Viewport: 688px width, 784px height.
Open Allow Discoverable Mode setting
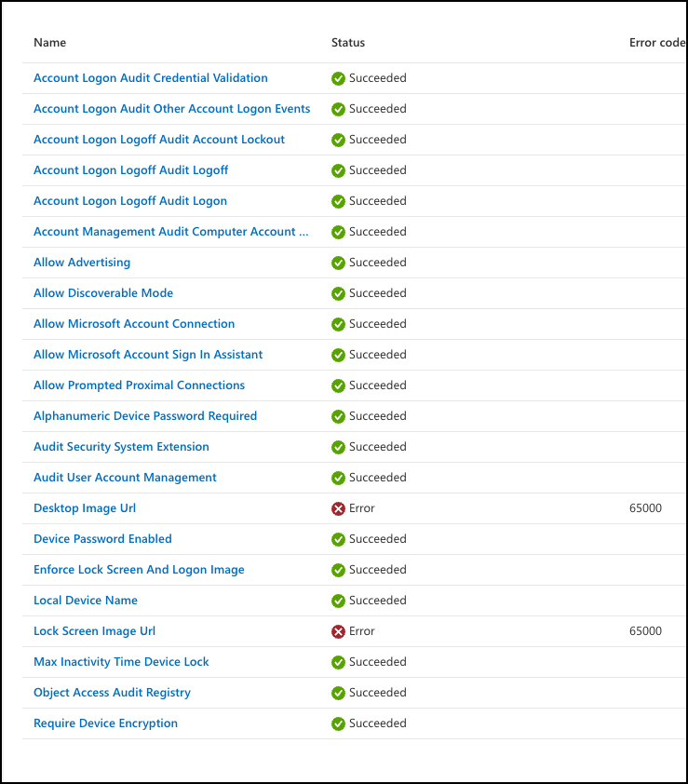[x=103, y=293]
